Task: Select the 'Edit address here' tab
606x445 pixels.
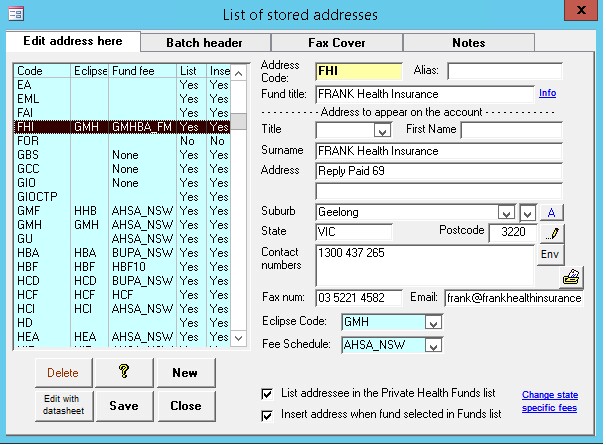Action: point(73,41)
